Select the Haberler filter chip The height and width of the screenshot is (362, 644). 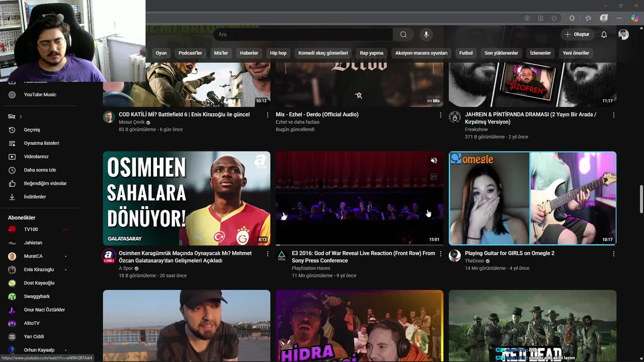[x=249, y=53]
